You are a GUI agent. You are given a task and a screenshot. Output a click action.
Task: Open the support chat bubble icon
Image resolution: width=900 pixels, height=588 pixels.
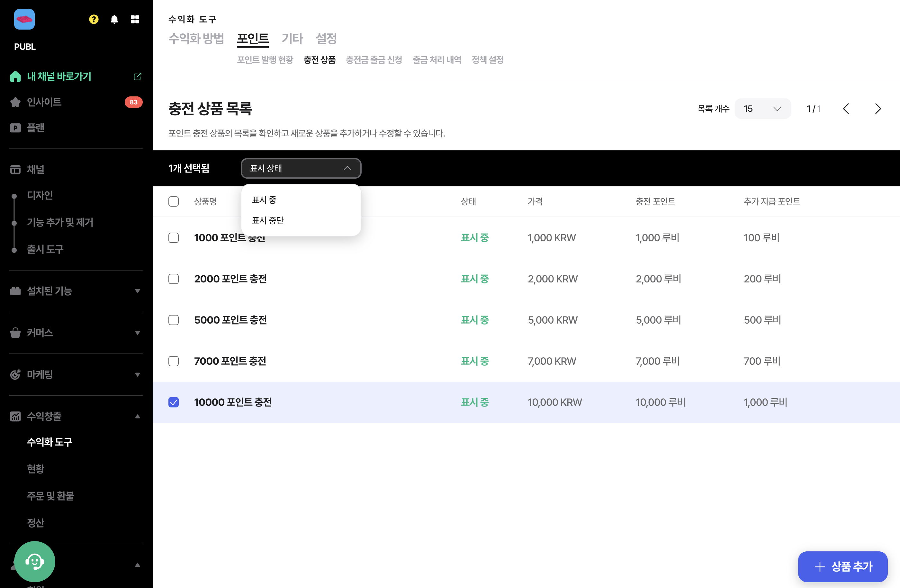pos(35,562)
